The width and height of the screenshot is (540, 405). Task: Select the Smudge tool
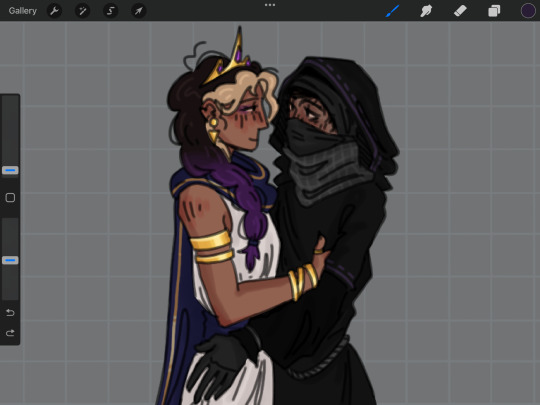426,11
